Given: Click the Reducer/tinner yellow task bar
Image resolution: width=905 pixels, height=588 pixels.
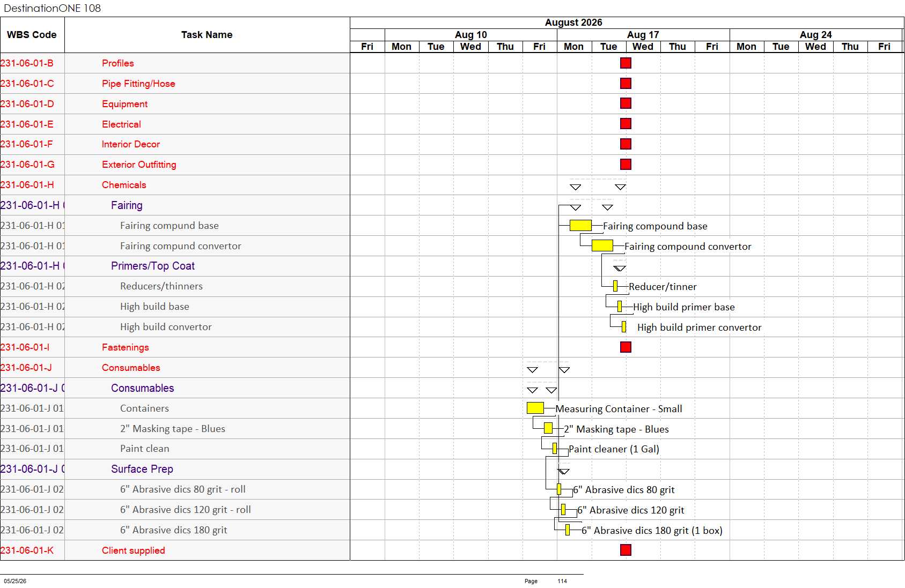Looking at the screenshot, I should pyautogui.click(x=615, y=286).
